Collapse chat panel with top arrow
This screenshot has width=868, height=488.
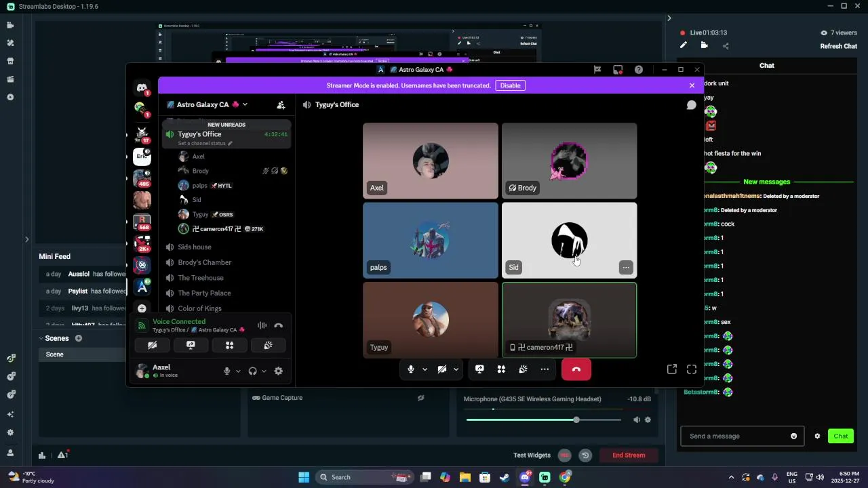tap(669, 18)
